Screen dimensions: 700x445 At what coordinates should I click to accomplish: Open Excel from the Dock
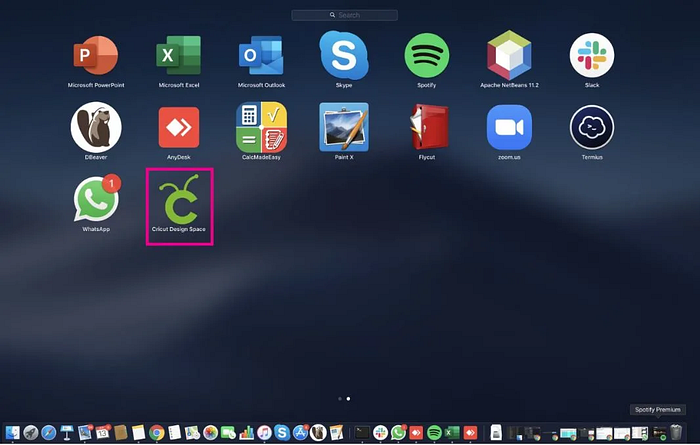[x=452, y=433]
